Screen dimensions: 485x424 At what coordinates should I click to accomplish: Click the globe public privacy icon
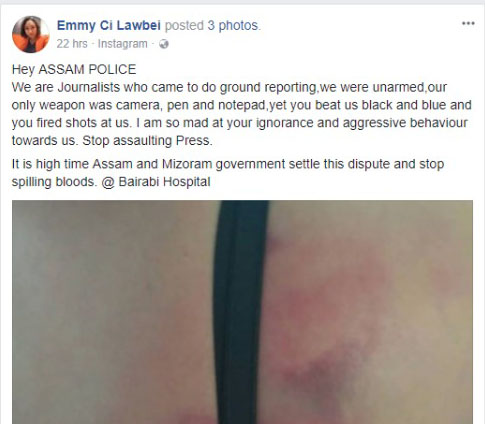pyautogui.click(x=164, y=44)
